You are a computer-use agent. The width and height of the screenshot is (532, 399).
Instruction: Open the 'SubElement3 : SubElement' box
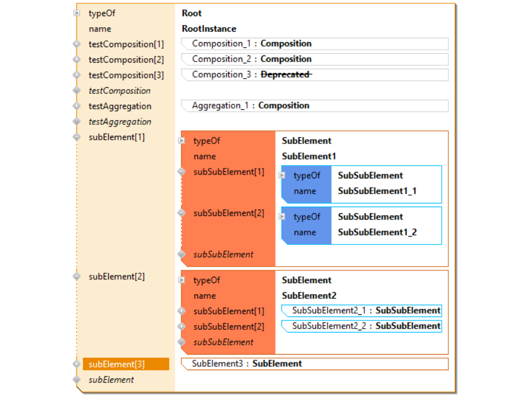pos(315,364)
